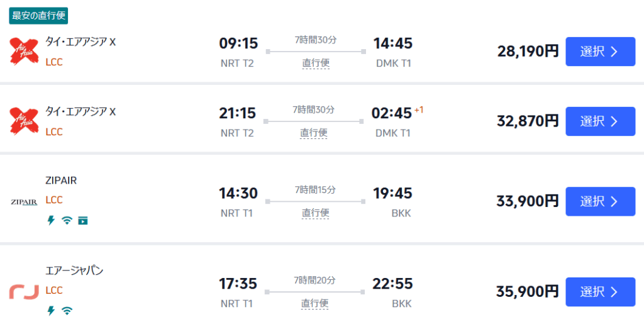Click 直行便 link on the ZIPAIR flight
Screen dimensions: 644x329
(316, 213)
